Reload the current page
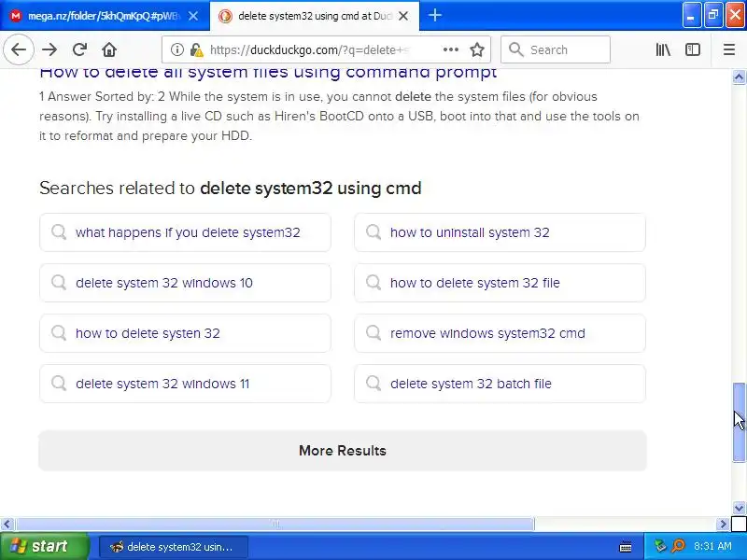Image resolution: width=747 pixels, height=560 pixels. coord(79,49)
